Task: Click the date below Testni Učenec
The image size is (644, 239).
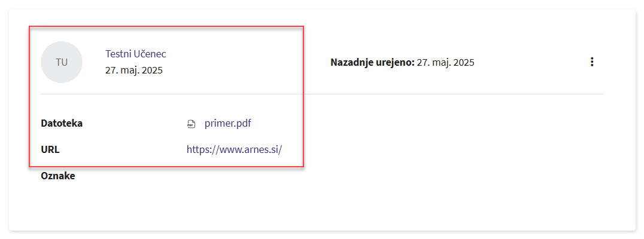Action: click(134, 70)
